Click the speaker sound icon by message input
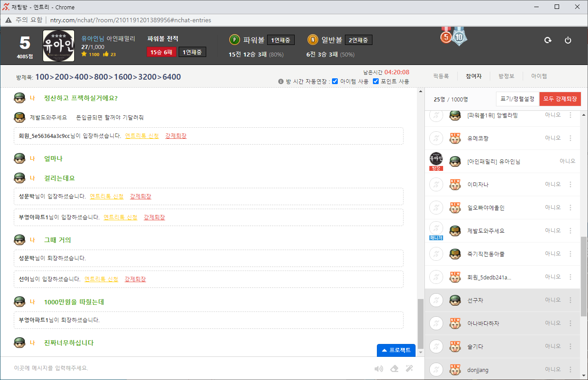This screenshot has width=588, height=380. [379, 368]
